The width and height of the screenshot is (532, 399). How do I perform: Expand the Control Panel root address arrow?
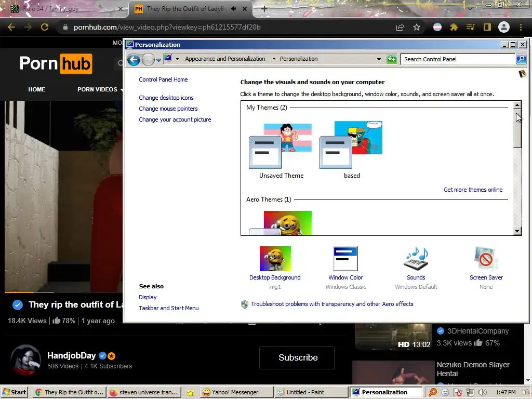[x=177, y=59]
